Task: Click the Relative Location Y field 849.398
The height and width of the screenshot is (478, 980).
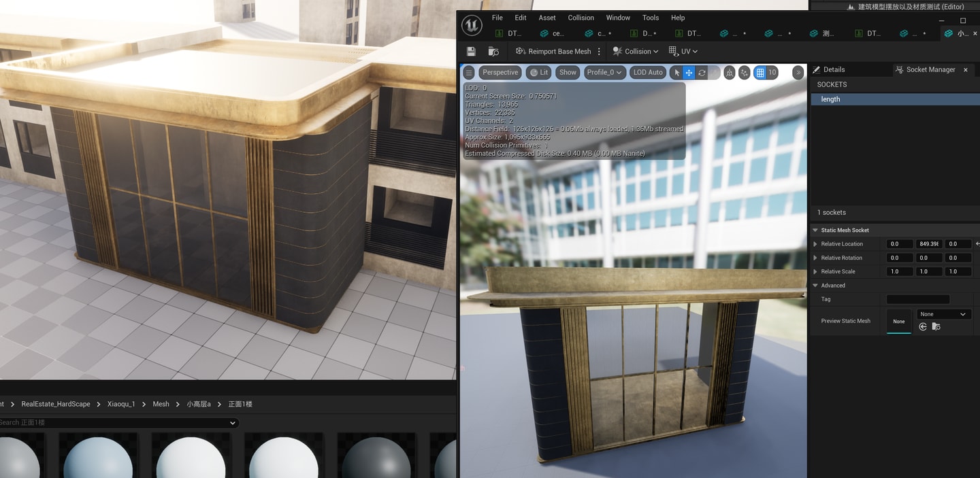Action: click(928, 243)
